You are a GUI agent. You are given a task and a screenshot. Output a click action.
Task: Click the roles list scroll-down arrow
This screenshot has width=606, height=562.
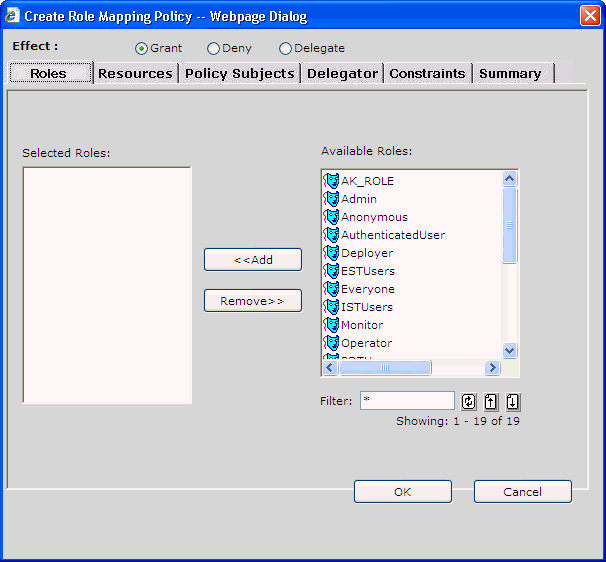509,351
